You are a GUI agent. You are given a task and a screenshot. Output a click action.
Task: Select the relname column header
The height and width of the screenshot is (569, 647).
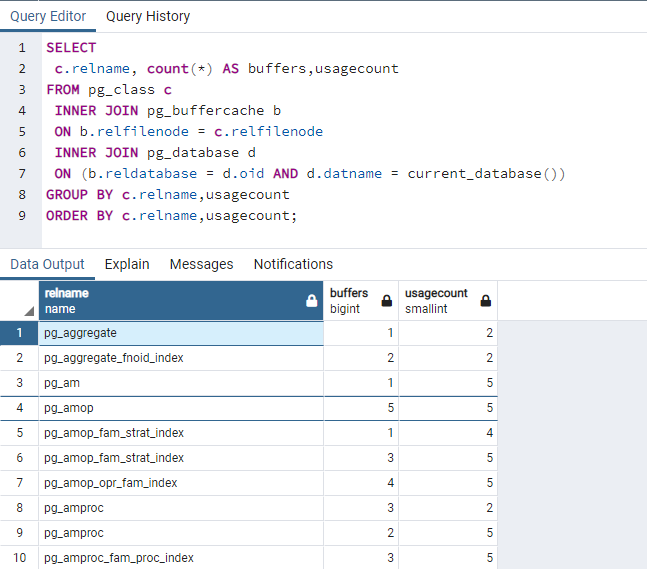click(170, 301)
